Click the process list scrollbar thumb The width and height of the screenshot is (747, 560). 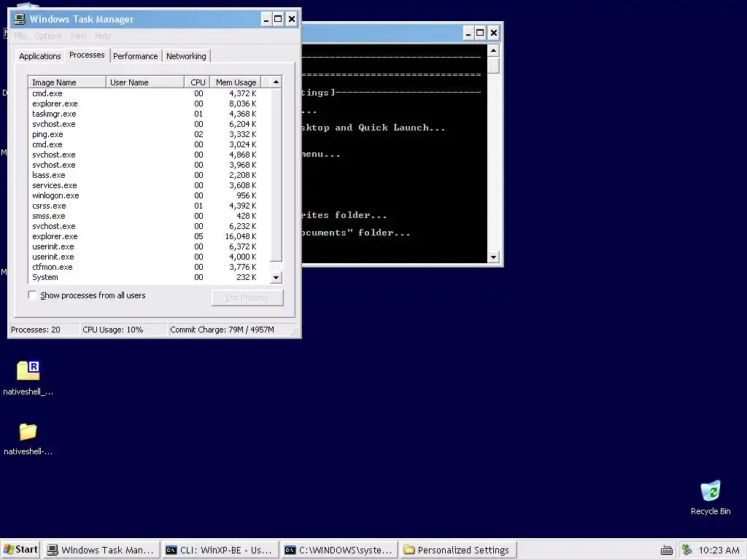pyautogui.click(x=276, y=175)
